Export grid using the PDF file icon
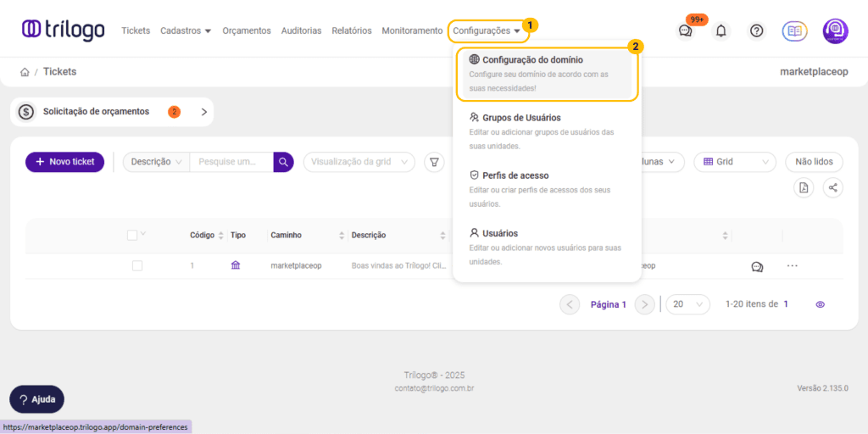The image size is (868, 434). 803,188
